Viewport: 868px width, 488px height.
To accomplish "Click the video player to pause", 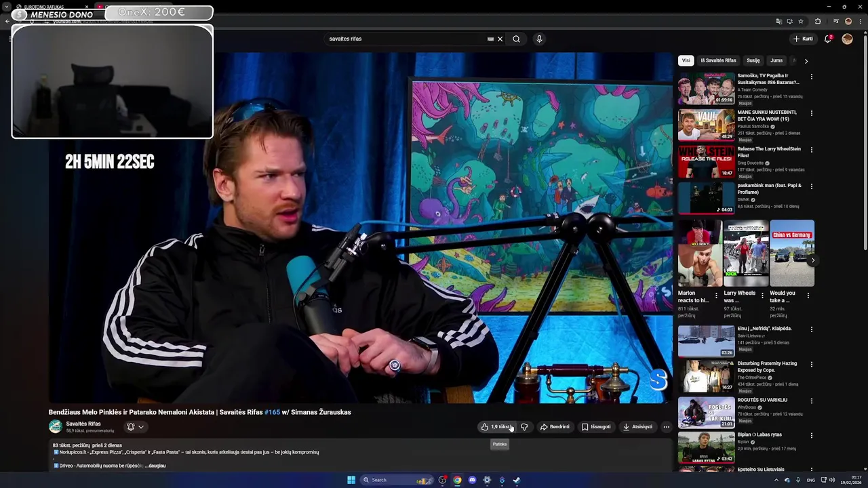I will tap(360, 228).
